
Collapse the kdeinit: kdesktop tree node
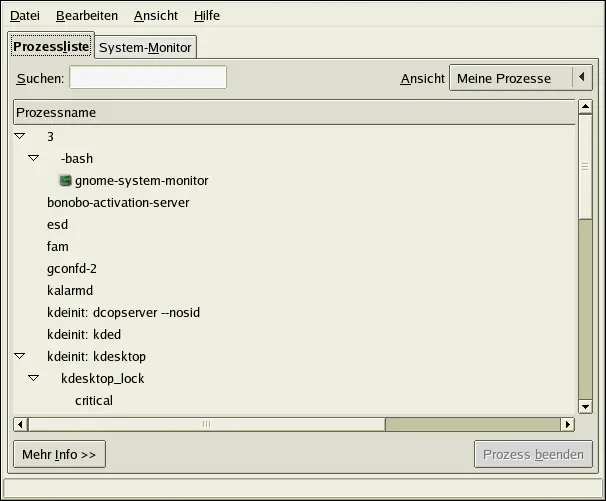(x=20, y=356)
